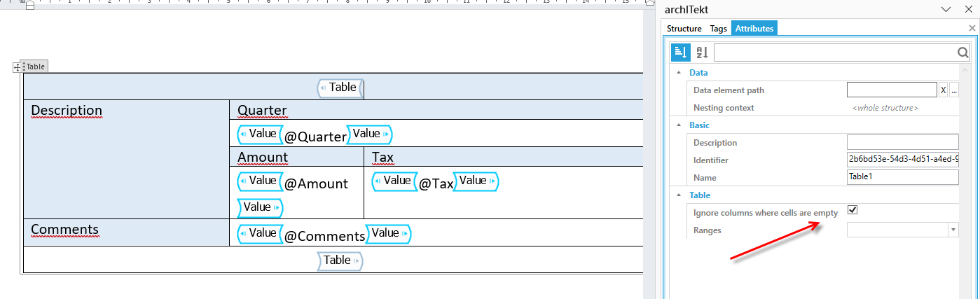
Task: Click the Data element path field
Action: [892, 90]
